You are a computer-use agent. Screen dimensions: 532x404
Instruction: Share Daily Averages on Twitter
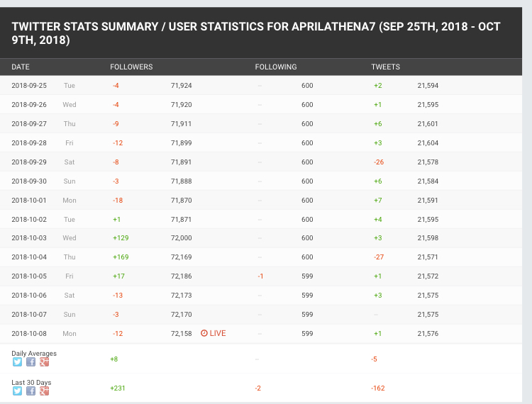(17, 362)
